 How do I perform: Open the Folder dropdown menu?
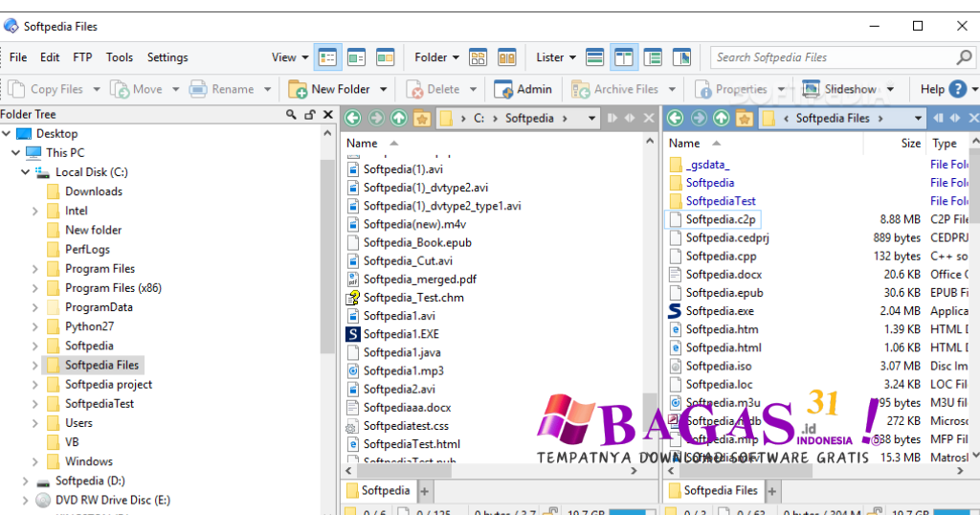[x=436, y=57]
